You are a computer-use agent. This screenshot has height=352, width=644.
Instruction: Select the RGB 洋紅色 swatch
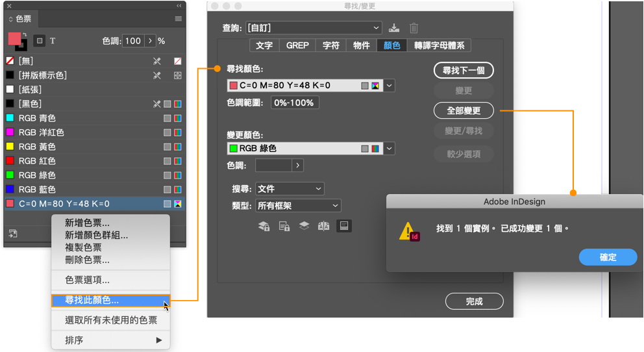tap(95, 132)
